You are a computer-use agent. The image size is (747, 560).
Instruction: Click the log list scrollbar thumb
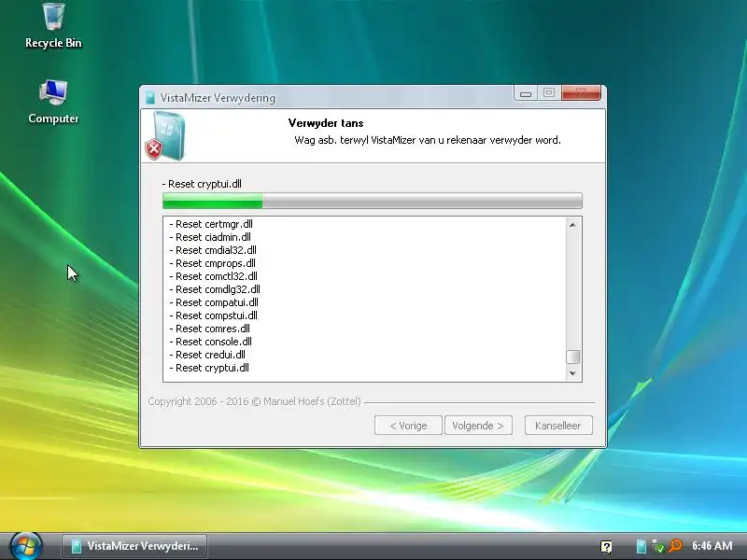(x=572, y=357)
